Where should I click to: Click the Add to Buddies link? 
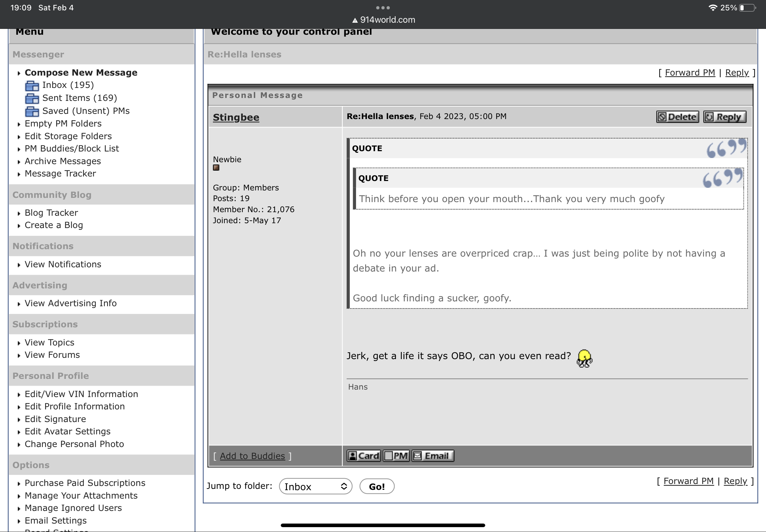pos(252,456)
